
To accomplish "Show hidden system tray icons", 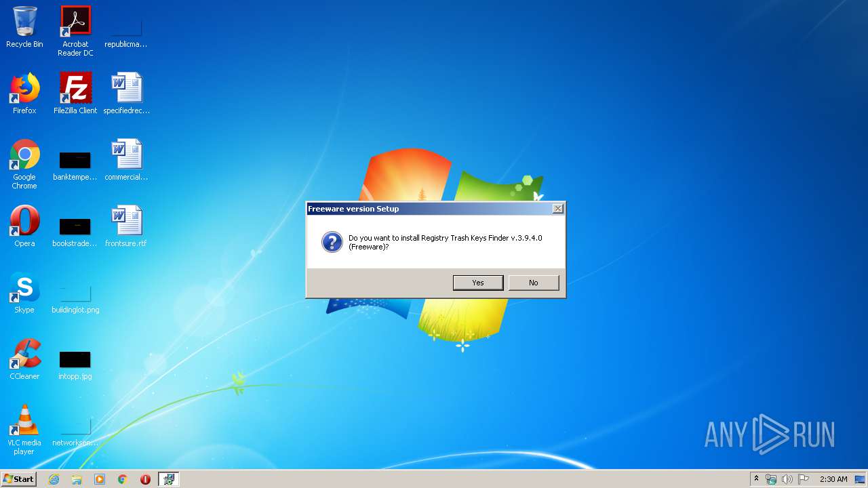I will click(756, 479).
